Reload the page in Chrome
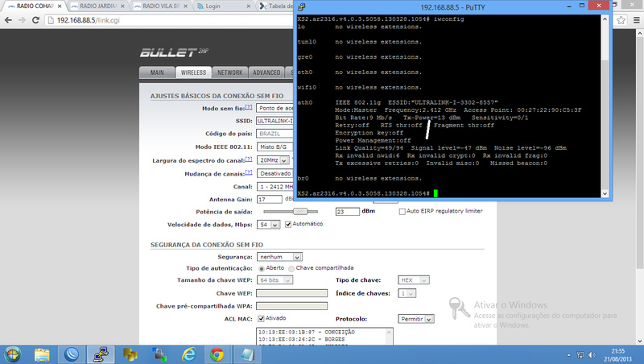This screenshot has width=644, height=364. tap(35, 19)
